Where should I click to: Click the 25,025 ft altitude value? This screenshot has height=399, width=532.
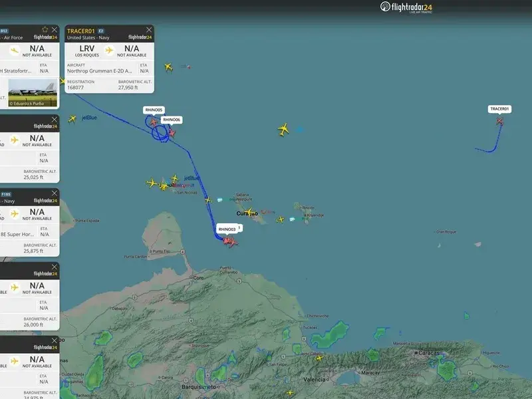[x=33, y=177]
